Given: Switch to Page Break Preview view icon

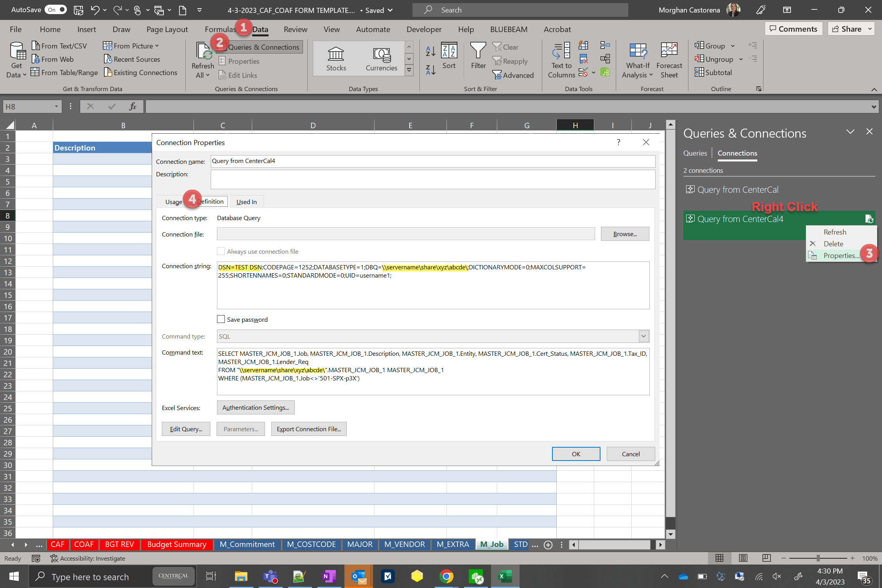Looking at the screenshot, I should pos(766,558).
